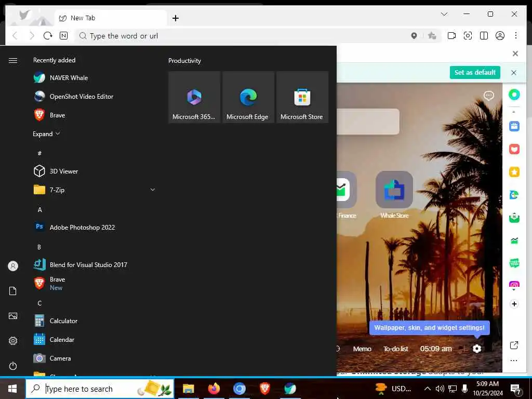The height and width of the screenshot is (399, 532).
Task: Open screen capture tool in Whale toolbar
Action: pos(468,36)
